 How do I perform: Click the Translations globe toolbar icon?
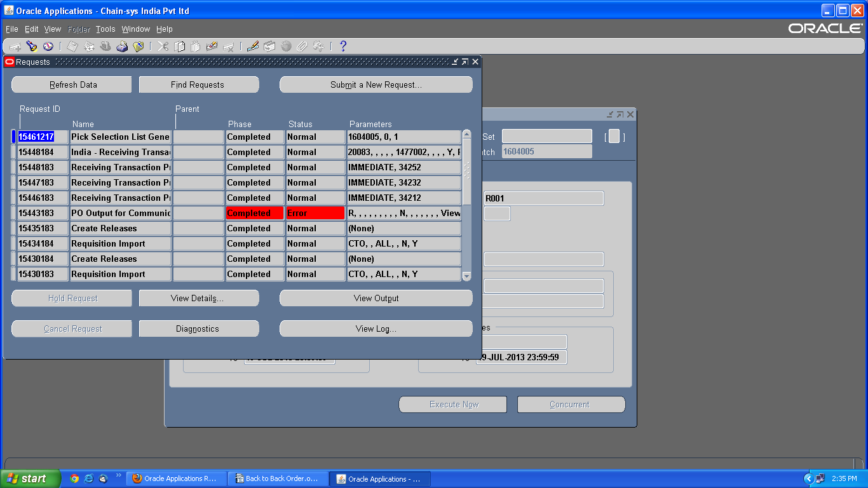[x=286, y=46]
